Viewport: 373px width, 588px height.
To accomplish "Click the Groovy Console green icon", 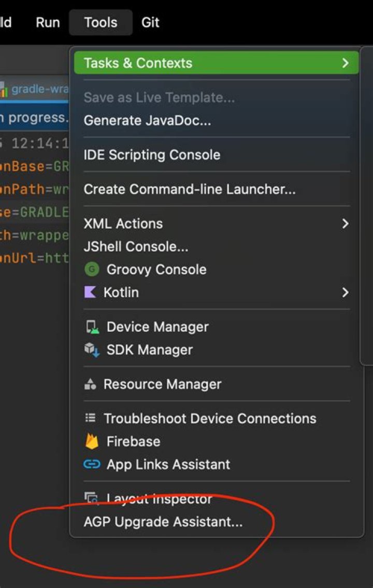I will (92, 269).
